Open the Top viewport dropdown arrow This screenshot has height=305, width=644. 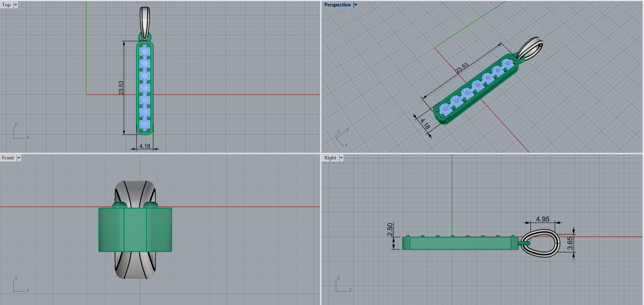tap(16, 5)
